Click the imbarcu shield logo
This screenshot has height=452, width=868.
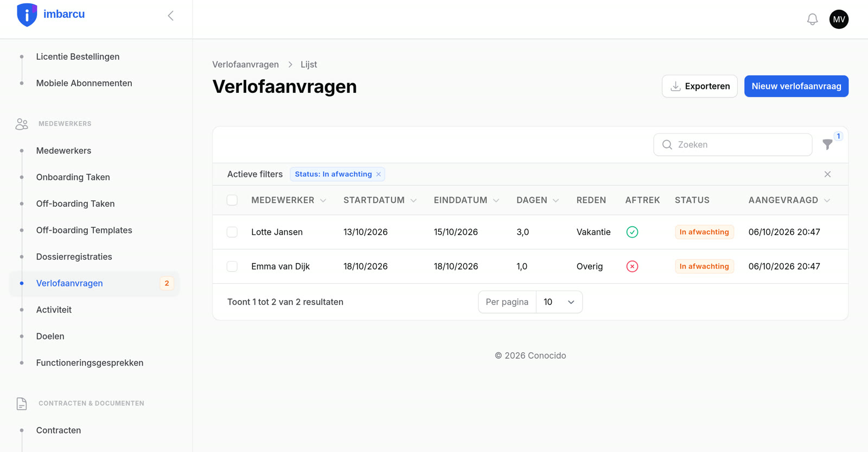[27, 15]
